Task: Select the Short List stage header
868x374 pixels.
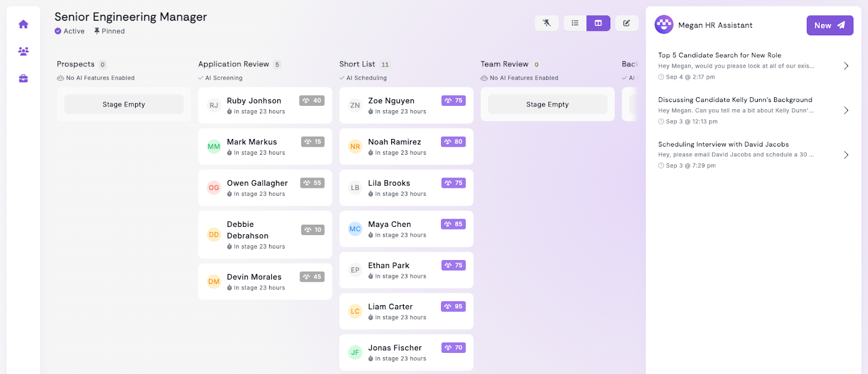Action: tap(357, 64)
